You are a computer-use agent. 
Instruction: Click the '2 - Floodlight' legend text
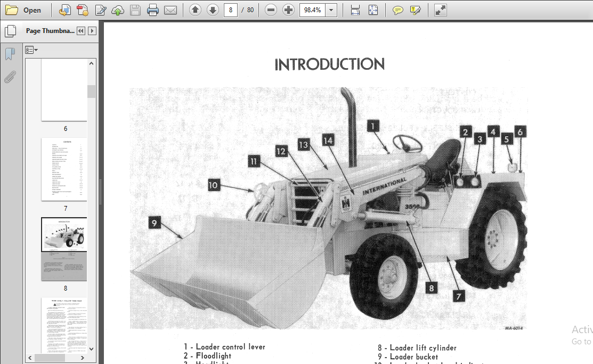coord(207,355)
